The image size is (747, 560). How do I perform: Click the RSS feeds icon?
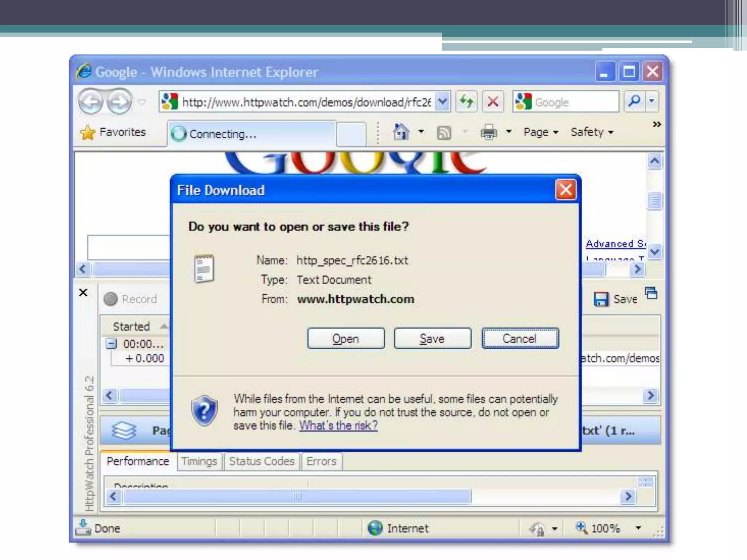coord(444,133)
